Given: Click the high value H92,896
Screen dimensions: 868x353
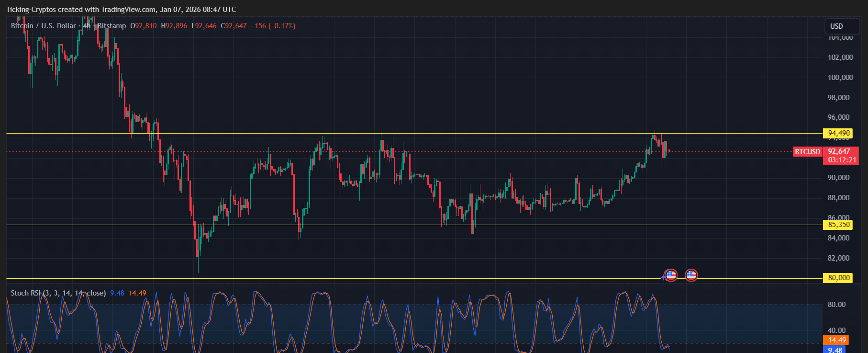Looking at the screenshot, I should pos(174,26).
